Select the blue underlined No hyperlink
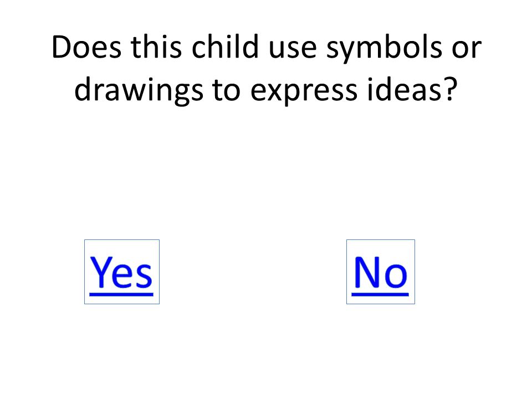The height and width of the screenshot is (399, 532). [380, 272]
